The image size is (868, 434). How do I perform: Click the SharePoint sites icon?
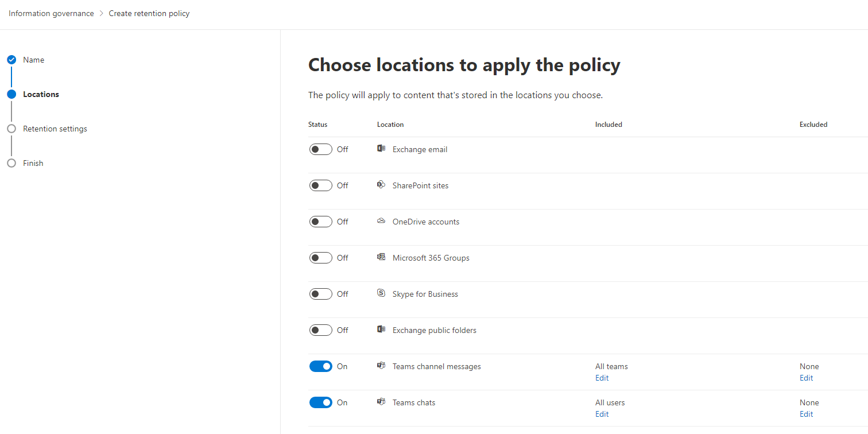click(x=381, y=185)
